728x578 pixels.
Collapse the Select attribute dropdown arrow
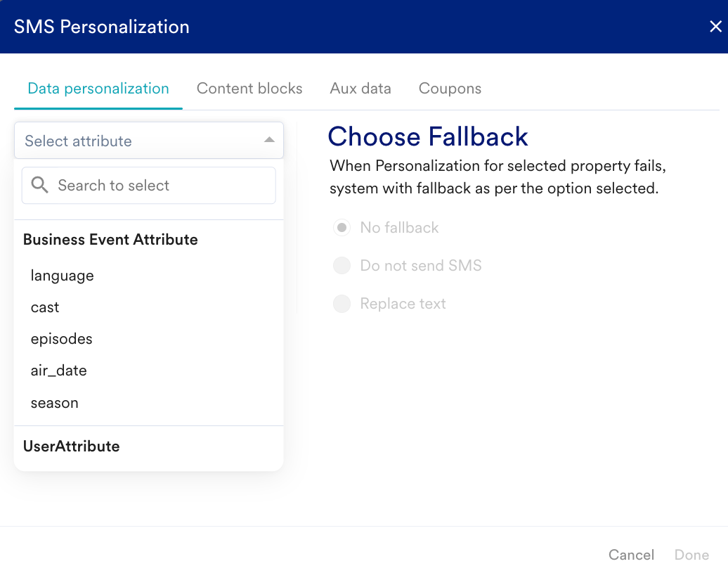(x=269, y=141)
